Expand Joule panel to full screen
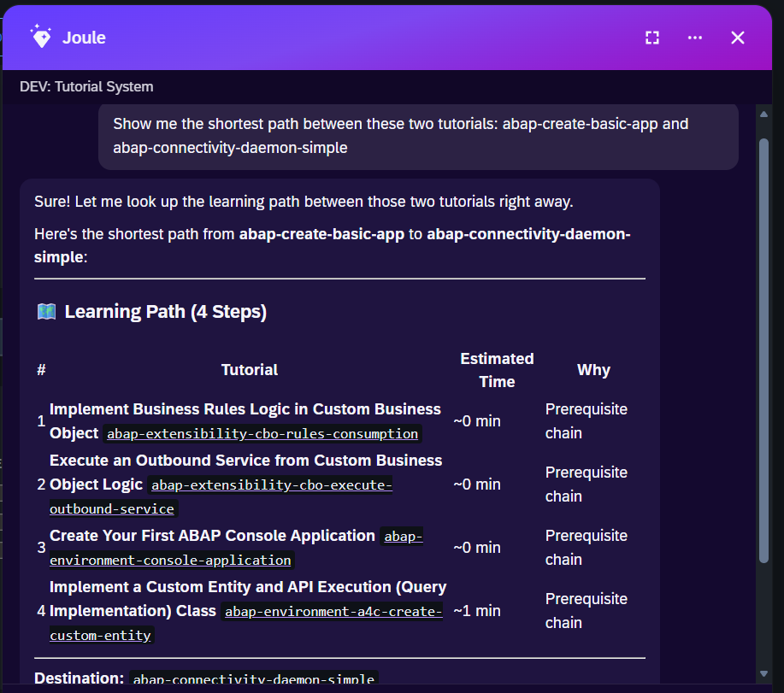 [652, 38]
